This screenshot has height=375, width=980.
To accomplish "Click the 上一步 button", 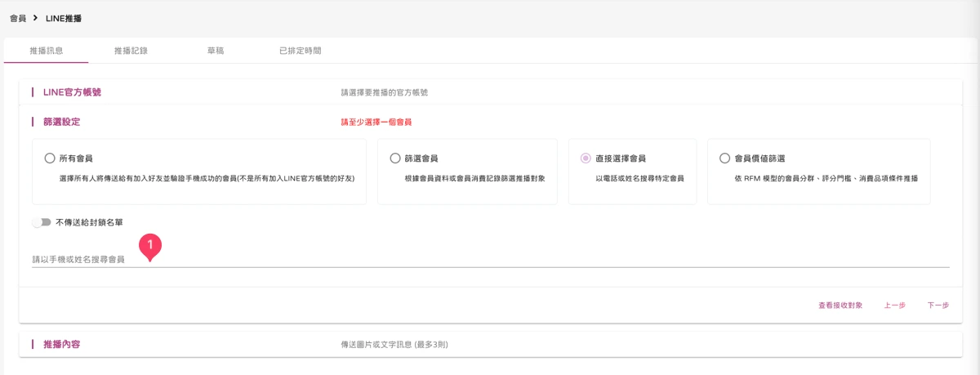I will point(894,306).
